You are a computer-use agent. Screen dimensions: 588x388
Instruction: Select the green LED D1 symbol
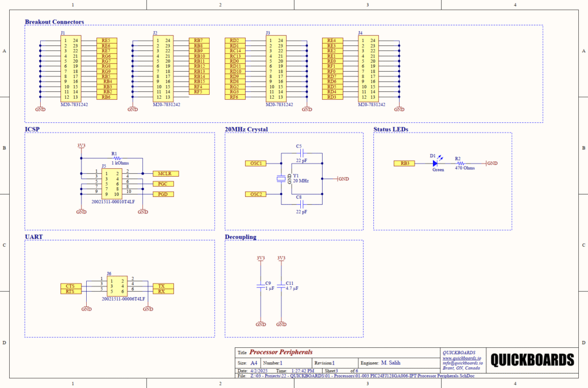[438, 164]
